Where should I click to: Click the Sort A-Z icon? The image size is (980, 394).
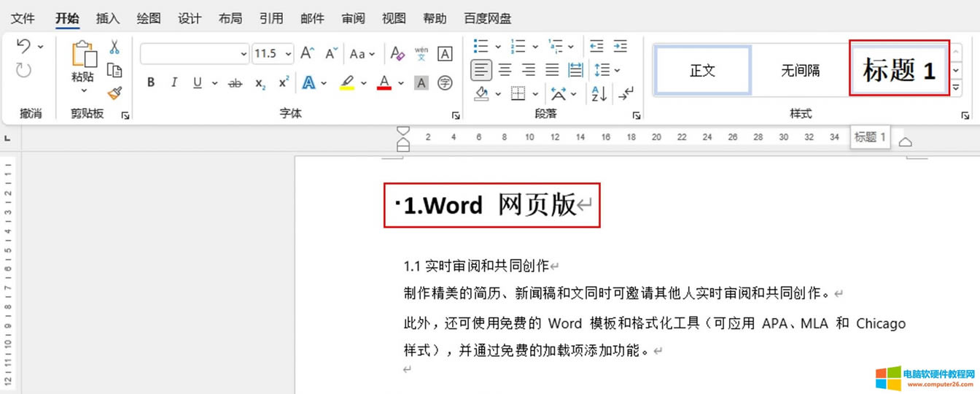pos(599,93)
